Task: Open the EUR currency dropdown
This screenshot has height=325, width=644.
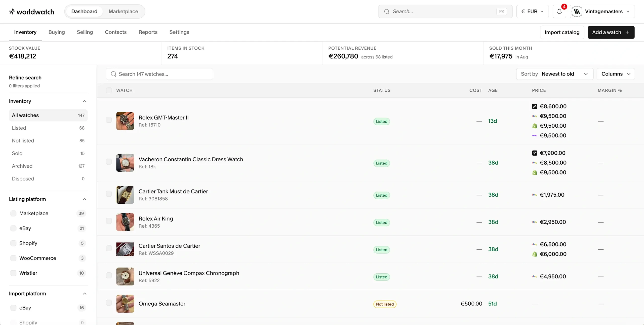Action: pyautogui.click(x=533, y=12)
